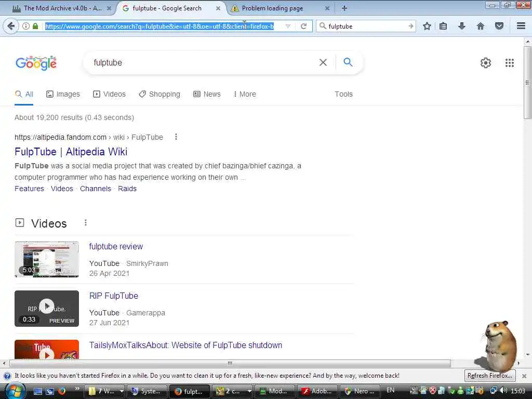This screenshot has width=532, height=399.
Task: Show bookmarks list icon
Action: (443, 26)
